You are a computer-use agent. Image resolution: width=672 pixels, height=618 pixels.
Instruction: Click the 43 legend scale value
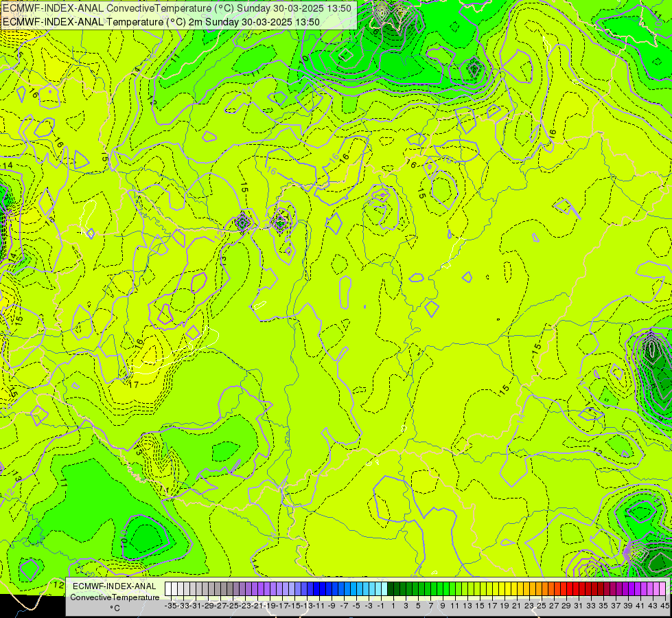coord(652,606)
